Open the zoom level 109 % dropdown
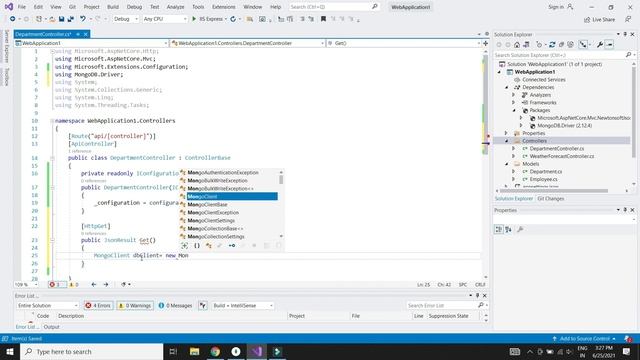 click(x=26, y=284)
